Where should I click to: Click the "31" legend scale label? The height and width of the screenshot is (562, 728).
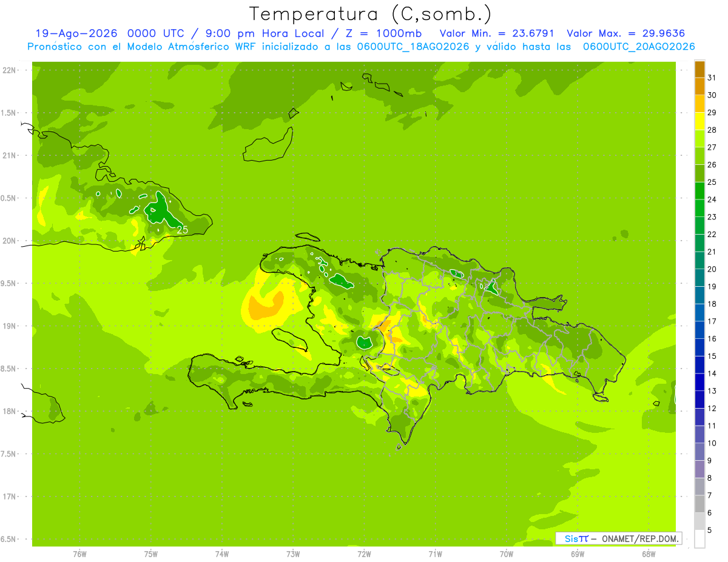pos(712,78)
